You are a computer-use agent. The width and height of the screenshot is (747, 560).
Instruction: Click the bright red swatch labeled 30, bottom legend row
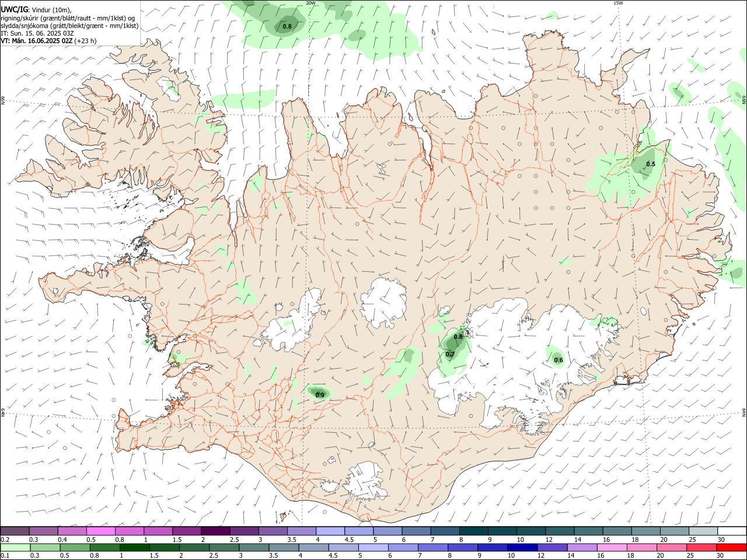point(731,548)
